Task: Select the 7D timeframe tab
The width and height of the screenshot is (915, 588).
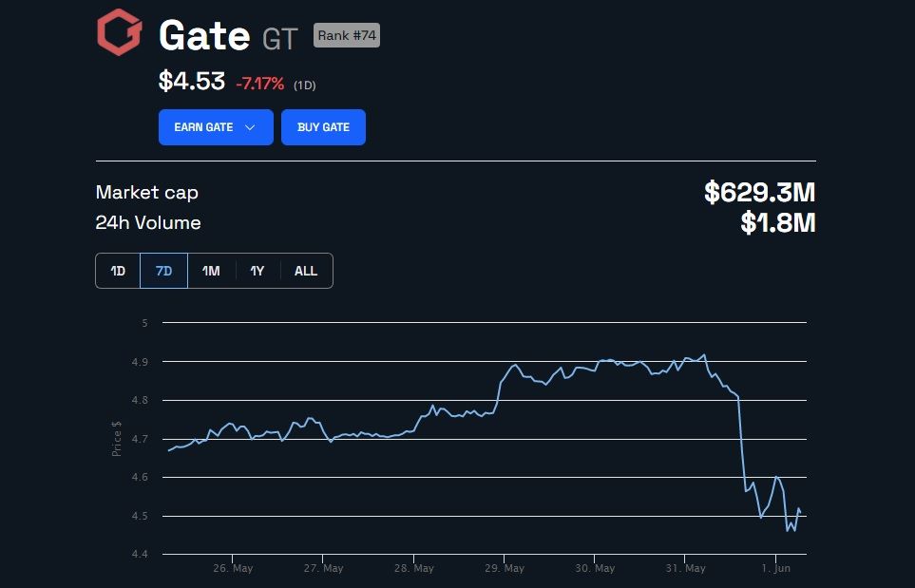Action: tap(163, 271)
